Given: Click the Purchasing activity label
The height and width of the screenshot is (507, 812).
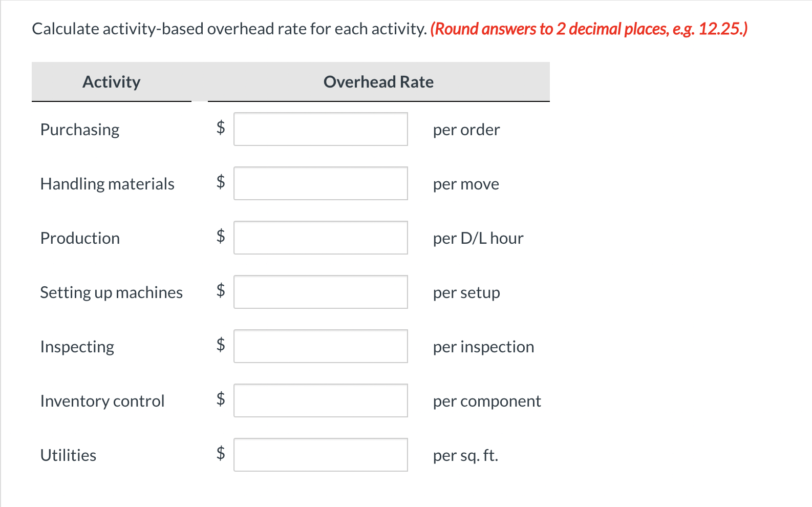Looking at the screenshot, I should 79,129.
